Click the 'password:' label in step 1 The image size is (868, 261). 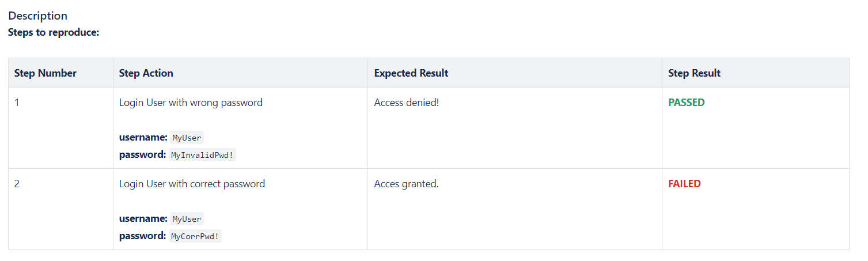142,154
